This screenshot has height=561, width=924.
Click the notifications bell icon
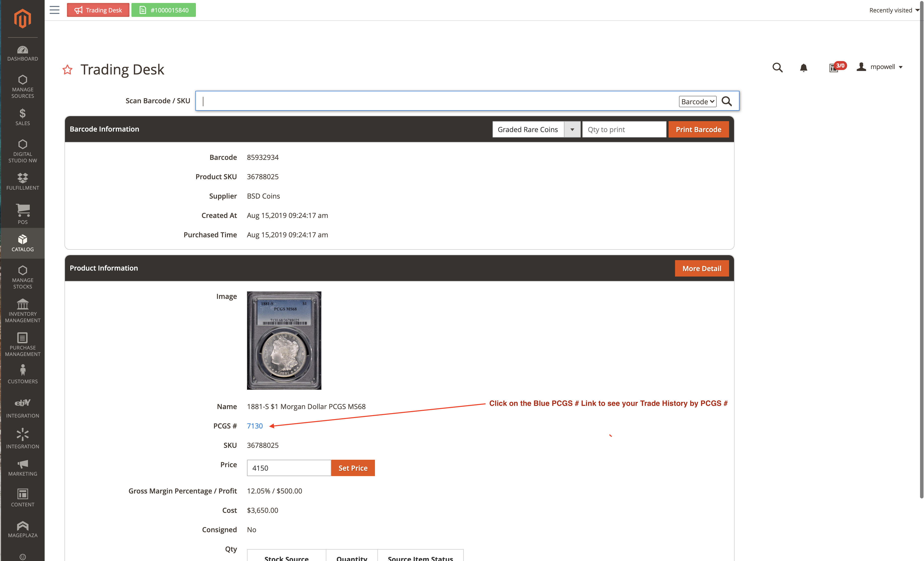pyautogui.click(x=803, y=68)
